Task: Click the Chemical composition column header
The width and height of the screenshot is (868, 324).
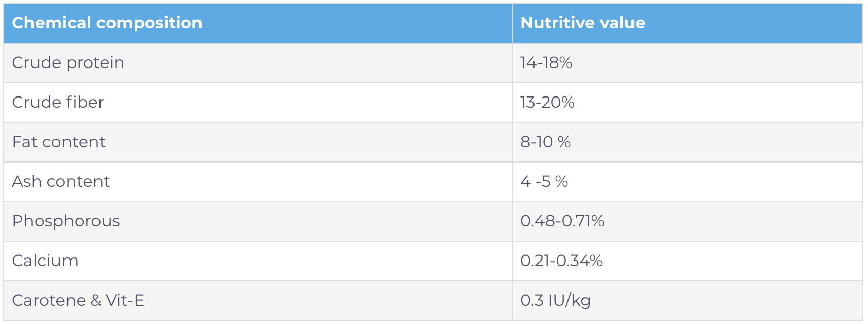Action: pyautogui.click(x=107, y=23)
